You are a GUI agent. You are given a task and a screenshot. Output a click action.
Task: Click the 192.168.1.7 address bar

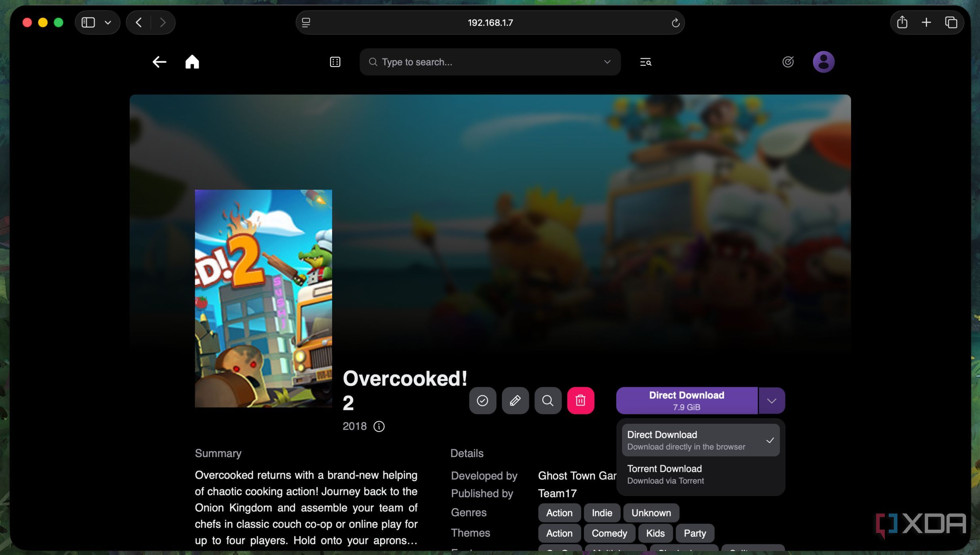490,23
